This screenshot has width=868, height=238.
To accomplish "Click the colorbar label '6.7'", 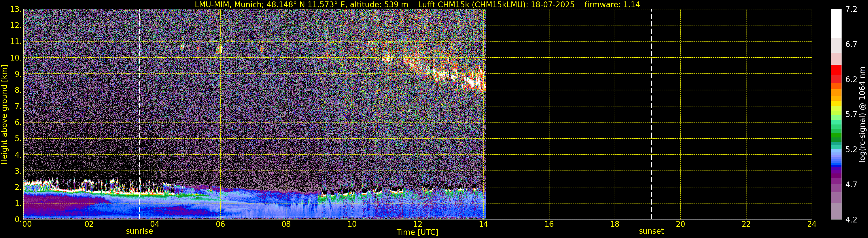I will [852, 44].
